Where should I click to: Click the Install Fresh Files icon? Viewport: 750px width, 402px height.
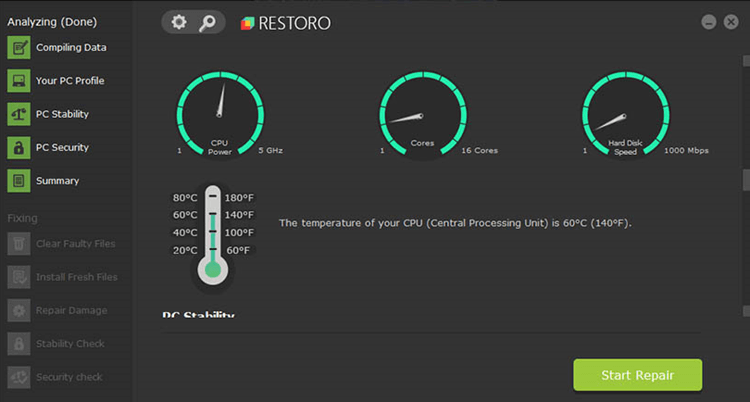pyautogui.click(x=19, y=277)
